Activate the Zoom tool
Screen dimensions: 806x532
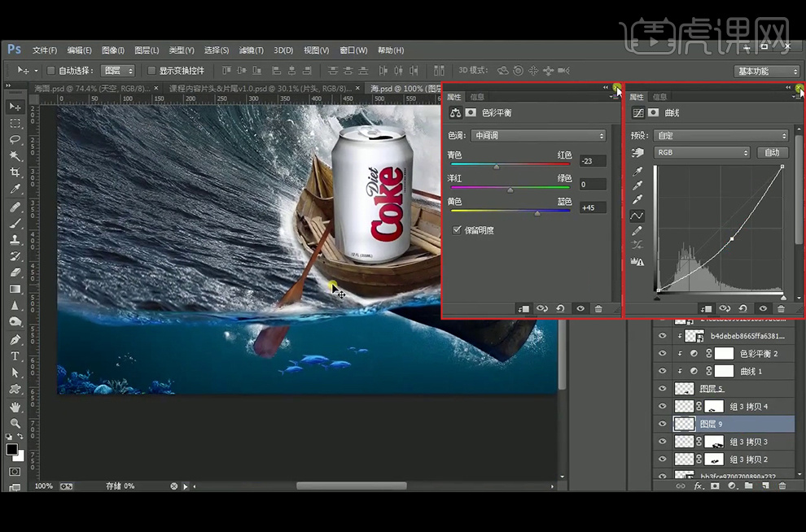[15, 423]
